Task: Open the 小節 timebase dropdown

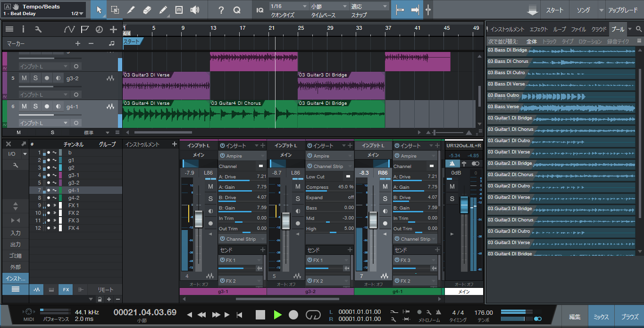Action: pos(328,7)
